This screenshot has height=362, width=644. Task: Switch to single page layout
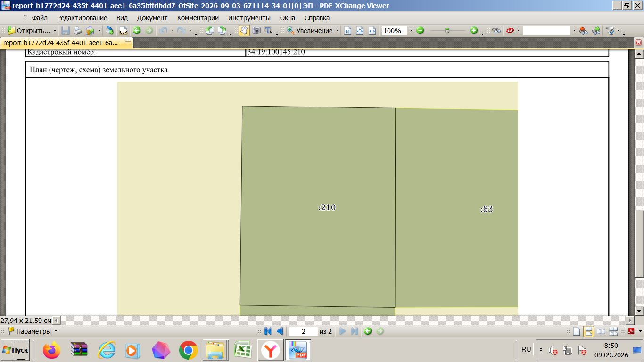576,331
